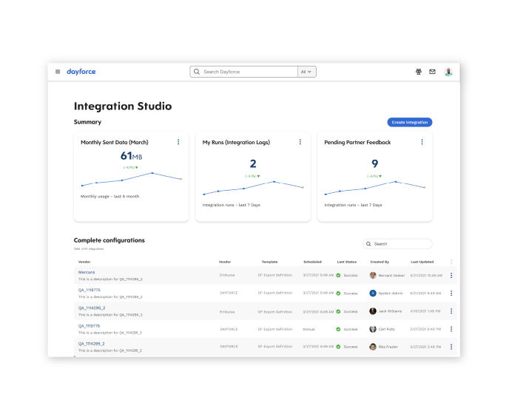The width and height of the screenshot is (509, 420).
Task: Click 'Monthly usage - last 6 month' caption
Action: (x=109, y=197)
